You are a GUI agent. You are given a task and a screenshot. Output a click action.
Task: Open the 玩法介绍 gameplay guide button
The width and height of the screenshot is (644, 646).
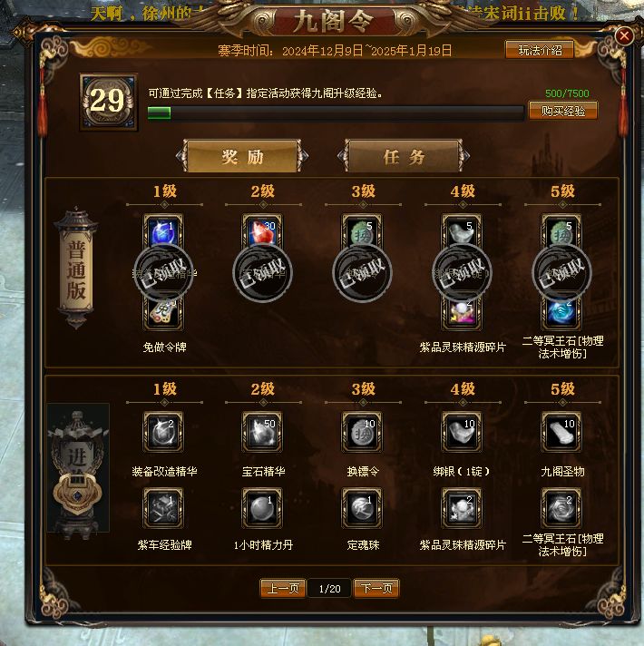pyautogui.click(x=540, y=50)
